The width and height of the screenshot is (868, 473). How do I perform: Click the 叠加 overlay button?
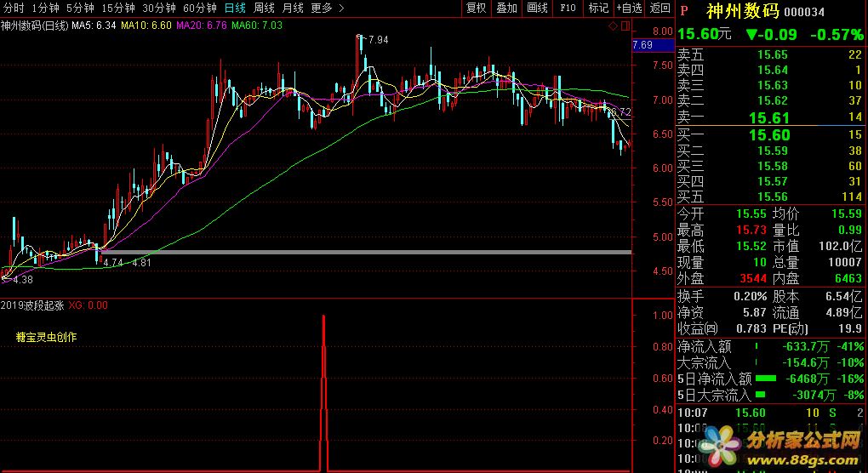pos(506,8)
